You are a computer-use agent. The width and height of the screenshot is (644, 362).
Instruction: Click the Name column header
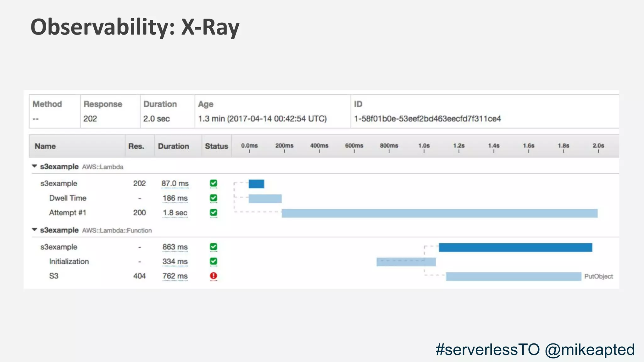(45, 146)
